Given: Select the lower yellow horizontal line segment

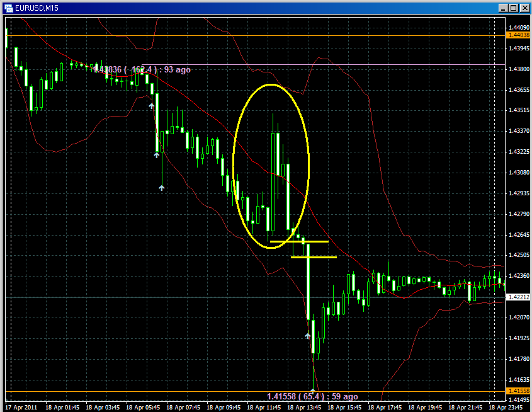Looking at the screenshot, I should [314, 257].
